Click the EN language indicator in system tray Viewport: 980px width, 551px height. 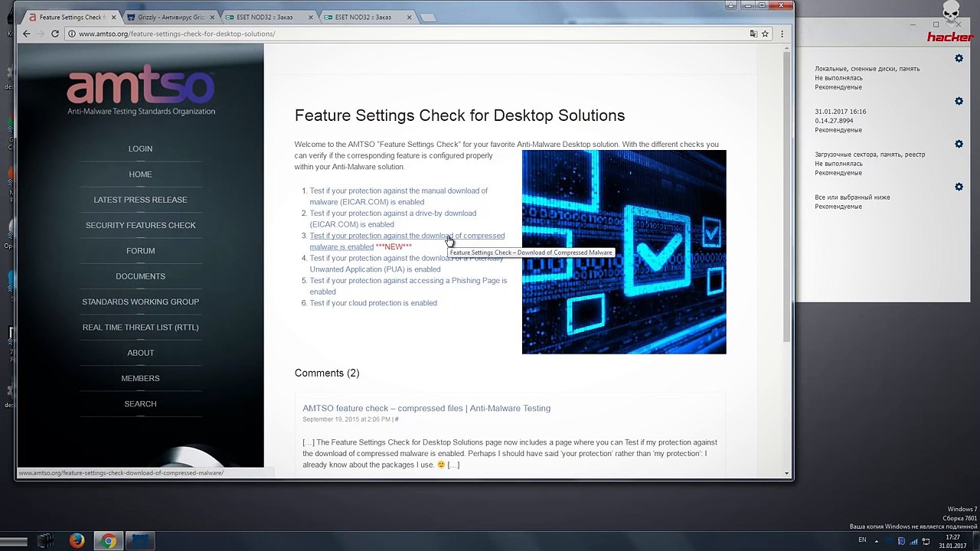click(x=862, y=540)
